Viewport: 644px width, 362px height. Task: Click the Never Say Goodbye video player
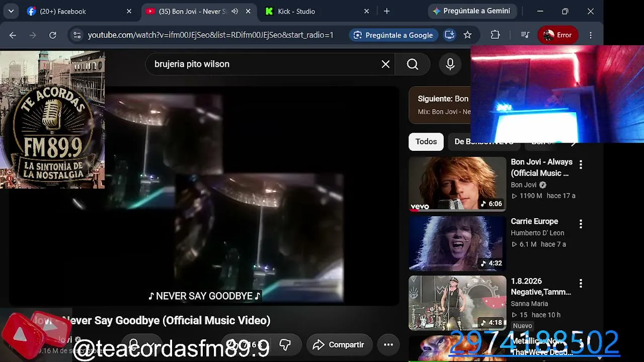click(204, 196)
